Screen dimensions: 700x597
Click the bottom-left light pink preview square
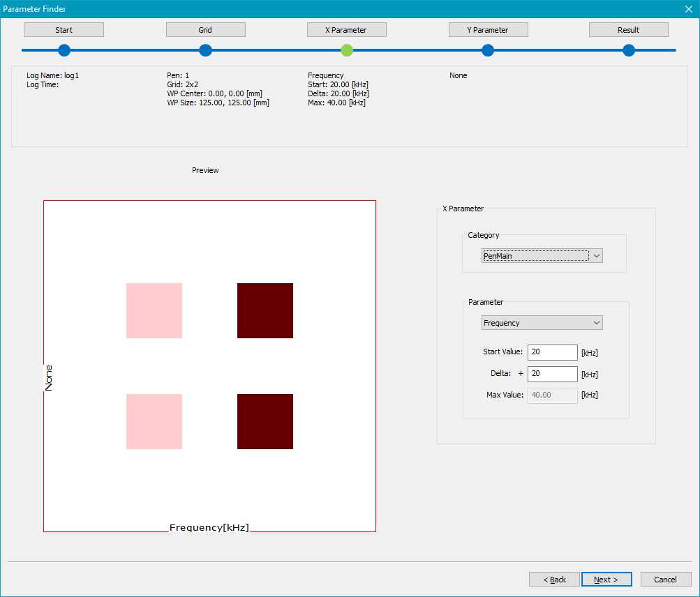click(154, 421)
